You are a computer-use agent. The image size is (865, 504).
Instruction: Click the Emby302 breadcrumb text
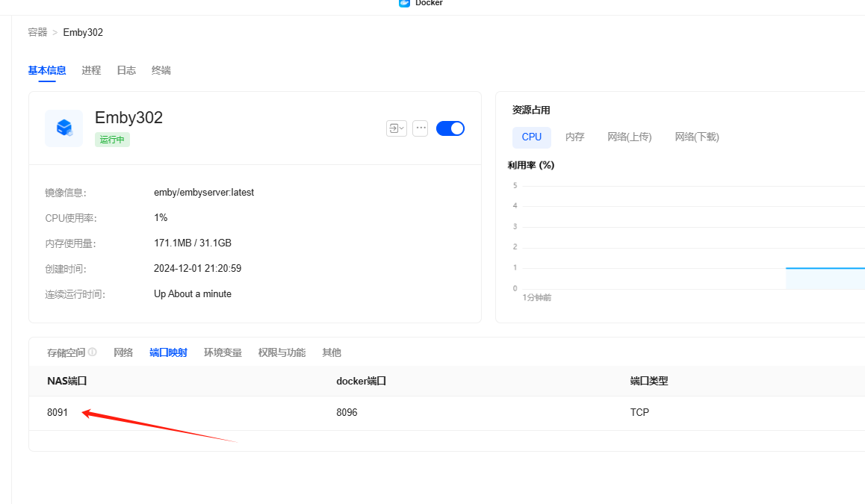click(x=83, y=33)
